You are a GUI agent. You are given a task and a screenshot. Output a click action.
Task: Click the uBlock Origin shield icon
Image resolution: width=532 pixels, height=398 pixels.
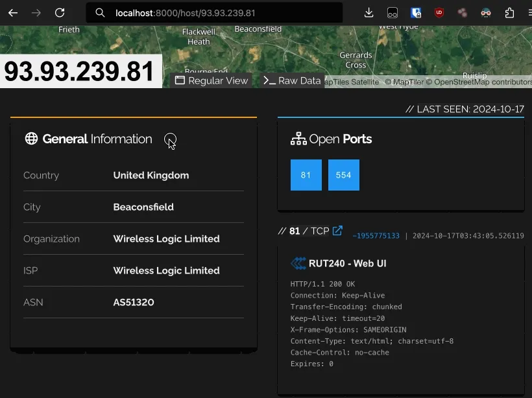coord(439,12)
